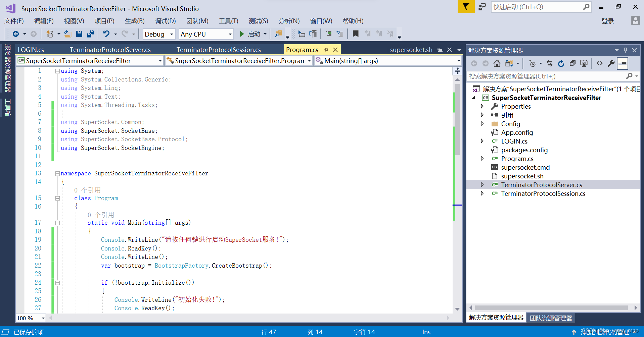The image size is (644, 337).
Task: Toggle Preview Selected Items in Solution Explorer
Action: (623, 63)
